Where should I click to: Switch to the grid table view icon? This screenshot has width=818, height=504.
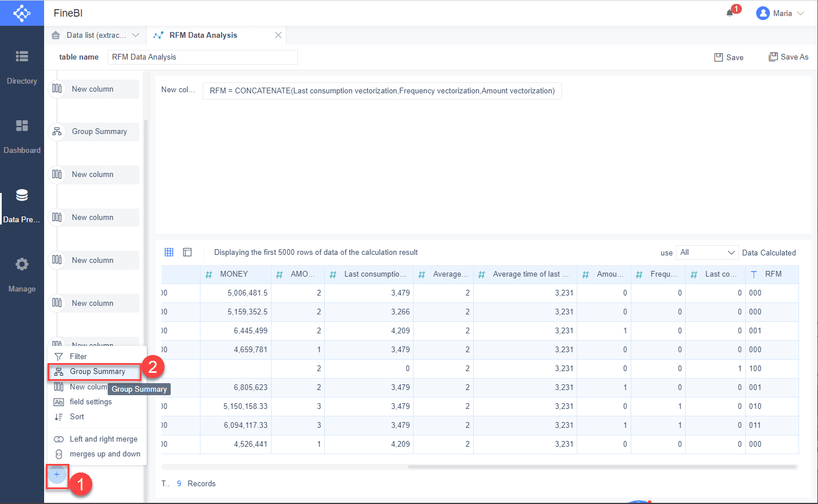coord(169,252)
